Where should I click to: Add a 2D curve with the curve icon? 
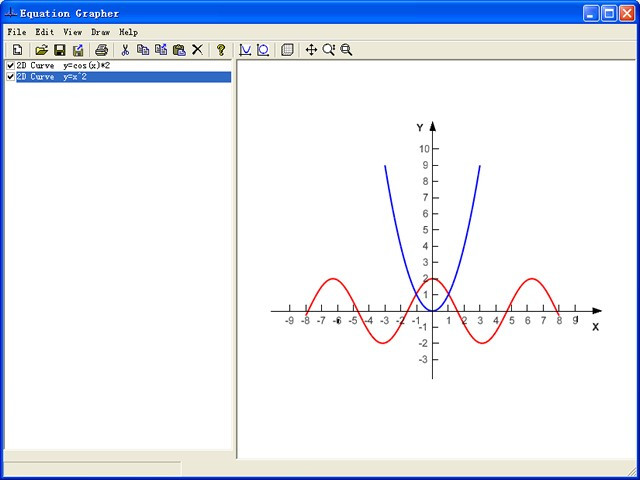click(245, 50)
